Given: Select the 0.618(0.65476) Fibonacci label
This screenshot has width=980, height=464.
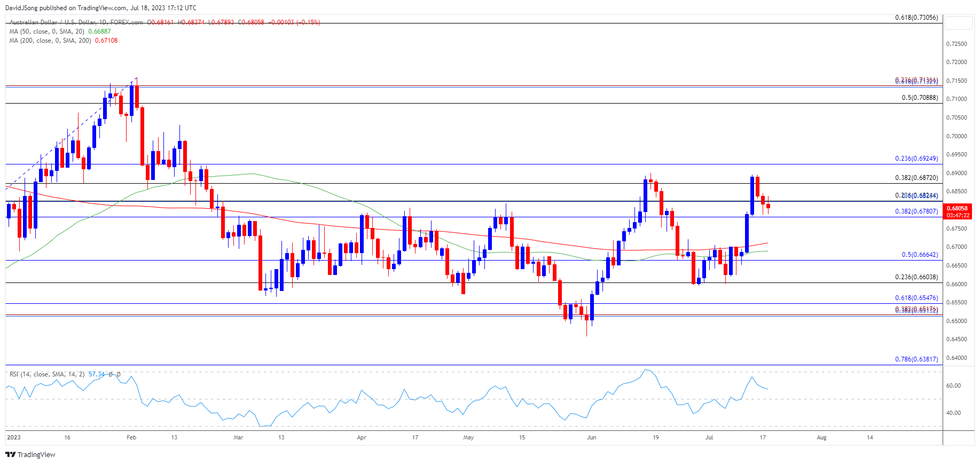Looking at the screenshot, I should tap(916, 298).
